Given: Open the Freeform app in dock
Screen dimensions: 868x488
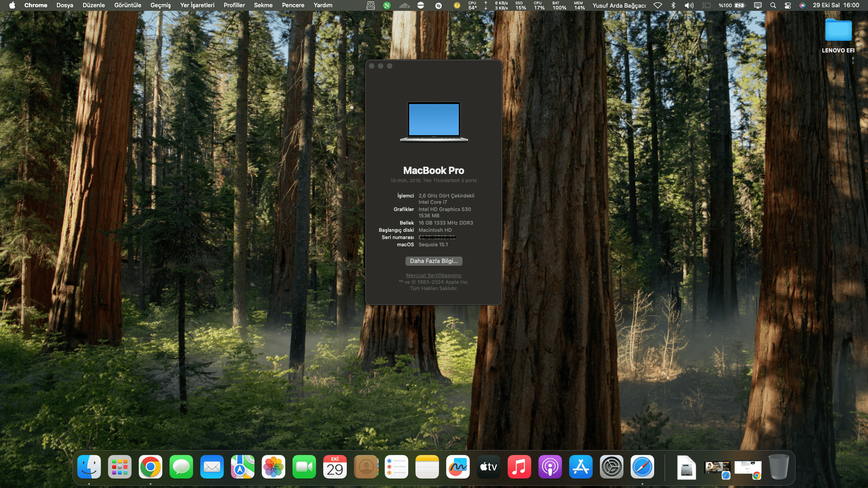Looking at the screenshot, I should click(x=458, y=467).
